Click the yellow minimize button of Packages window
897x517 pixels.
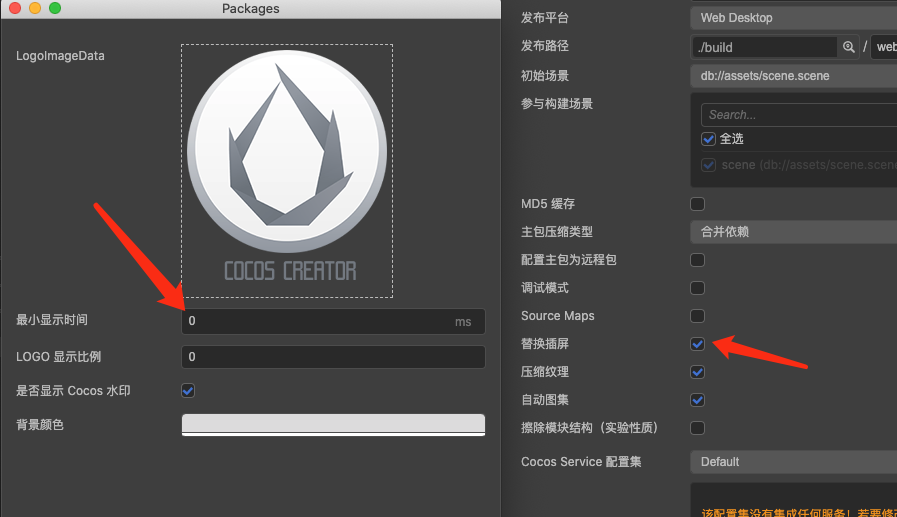35,8
